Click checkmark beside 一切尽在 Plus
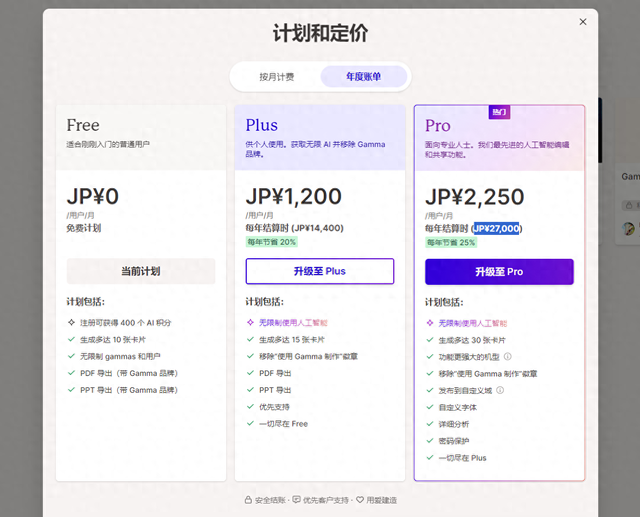The width and height of the screenshot is (640, 517). click(430, 457)
